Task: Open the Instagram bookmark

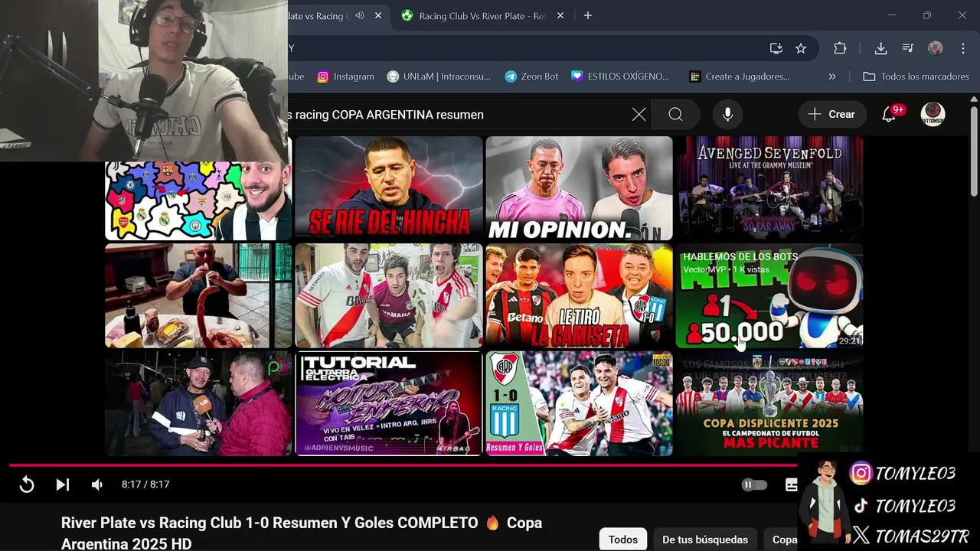Action: pos(346,77)
